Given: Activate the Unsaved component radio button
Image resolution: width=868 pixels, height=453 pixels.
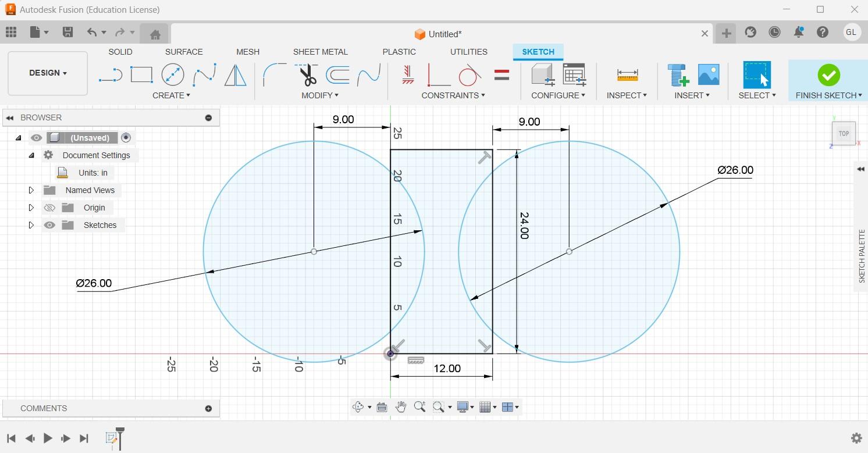Looking at the screenshot, I should 126,138.
